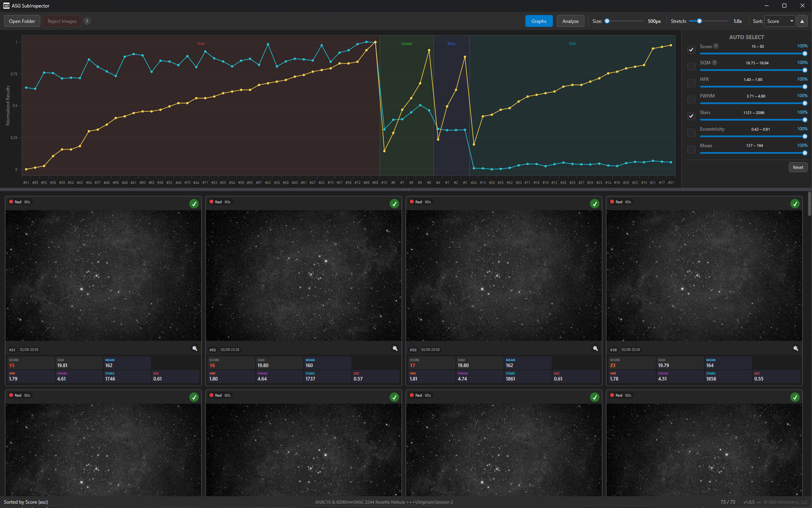Click the magnifier icon on image #51

coord(195,349)
